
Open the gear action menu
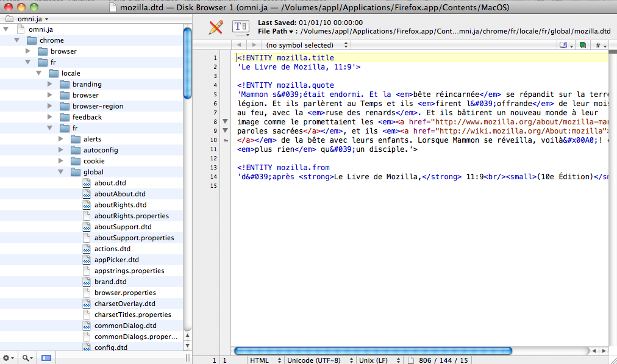(9, 358)
